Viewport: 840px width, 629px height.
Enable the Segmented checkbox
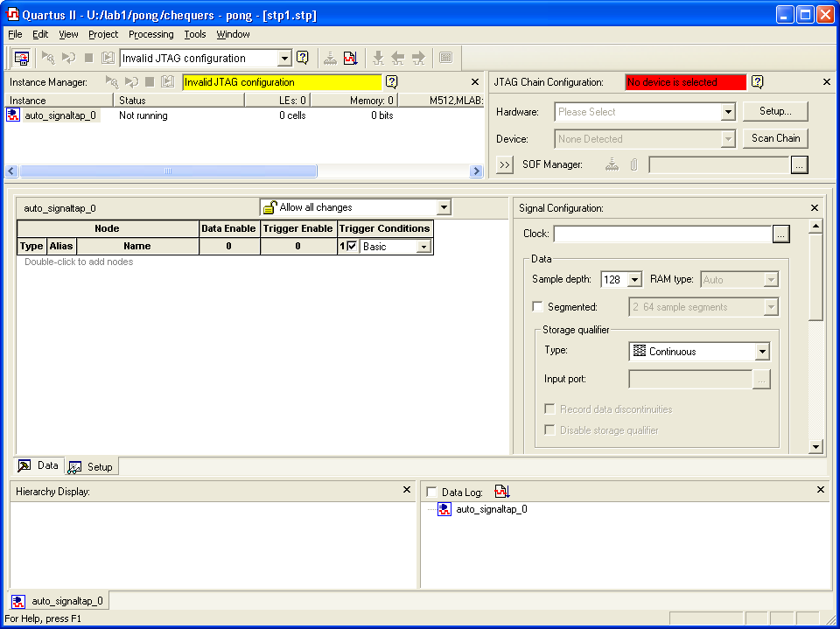[x=537, y=307]
